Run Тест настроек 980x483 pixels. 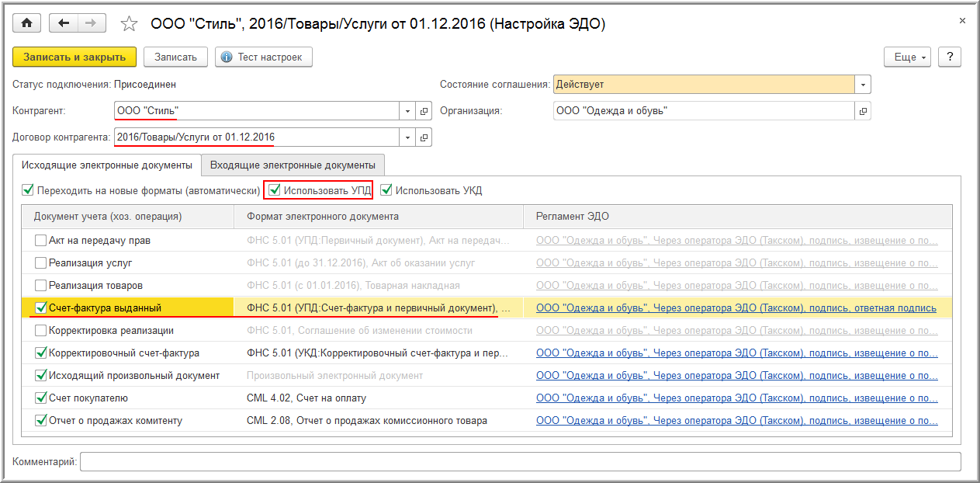(x=263, y=57)
